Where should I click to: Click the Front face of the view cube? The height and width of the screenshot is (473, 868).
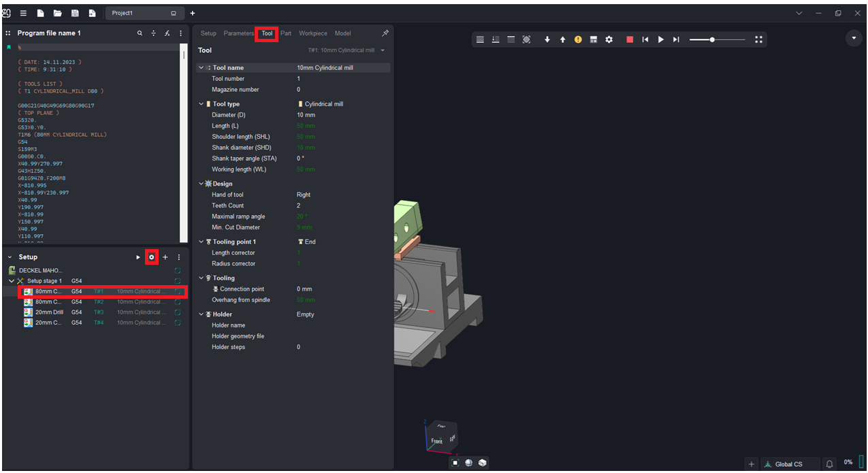pos(436,441)
